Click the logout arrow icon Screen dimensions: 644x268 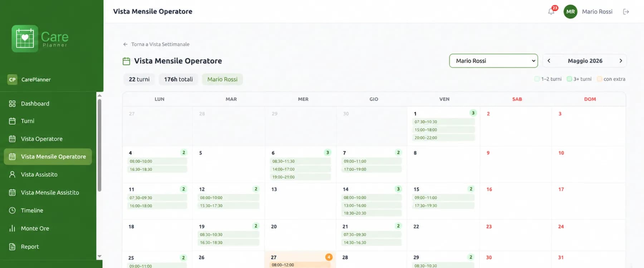(626, 11)
